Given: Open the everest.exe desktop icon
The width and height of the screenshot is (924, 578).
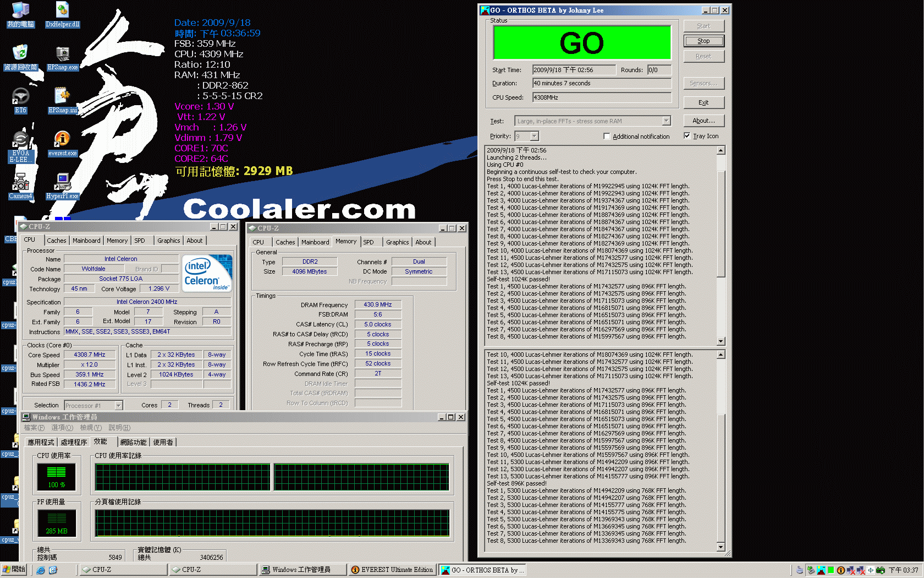Looking at the screenshot, I should [x=62, y=144].
